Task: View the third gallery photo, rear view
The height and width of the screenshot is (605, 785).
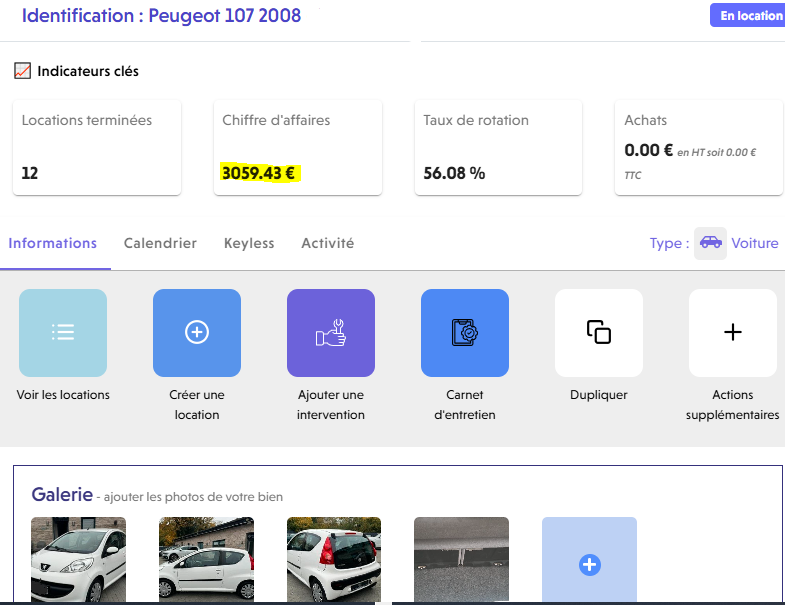Action: [x=334, y=560]
